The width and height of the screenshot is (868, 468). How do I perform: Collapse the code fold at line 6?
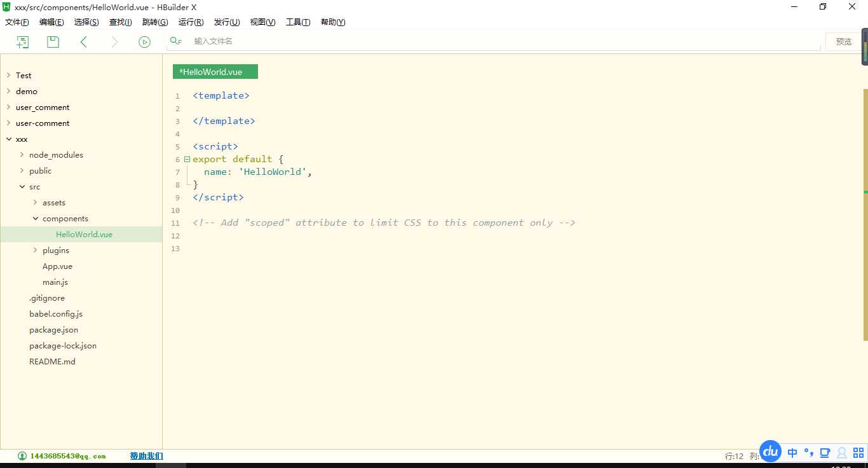click(187, 159)
